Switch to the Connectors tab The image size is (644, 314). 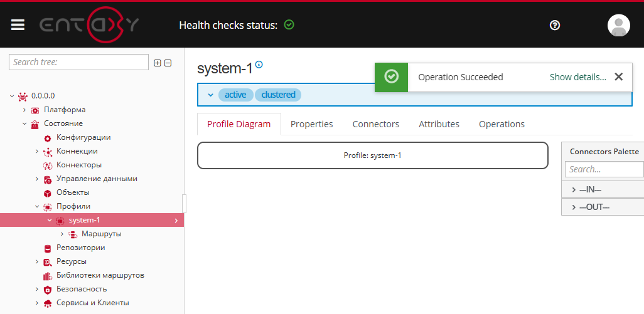click(375, 124)
